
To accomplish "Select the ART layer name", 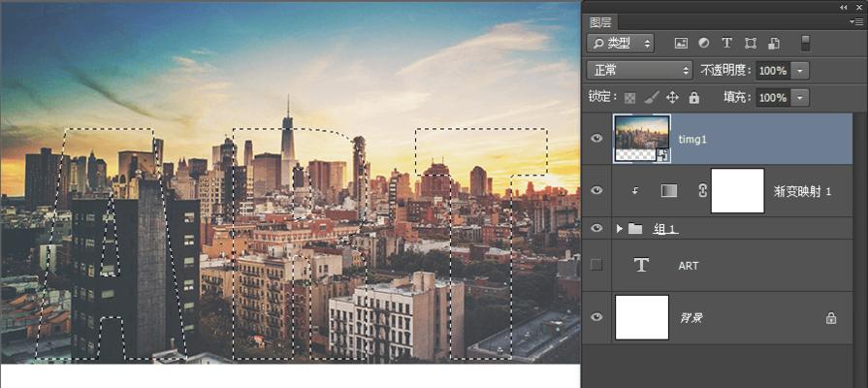I will (x=688, y=266).
